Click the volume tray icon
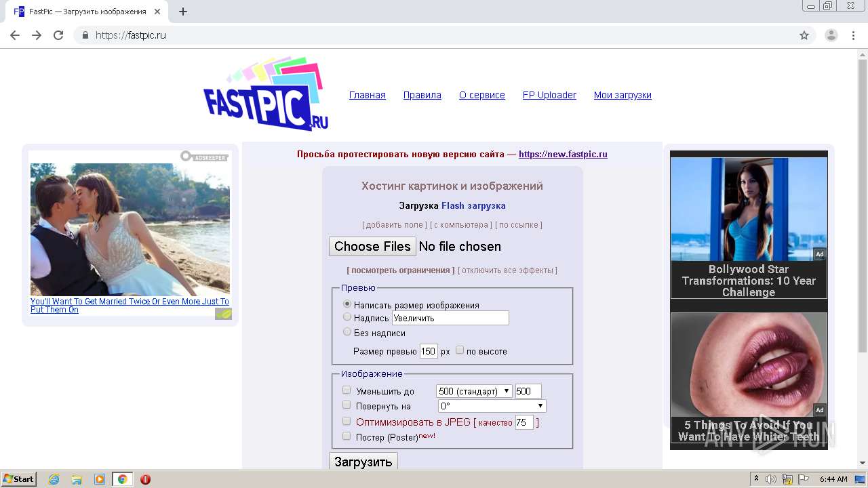Image resolution: width=868 pixels, height=488 pixels. [771, 479]
